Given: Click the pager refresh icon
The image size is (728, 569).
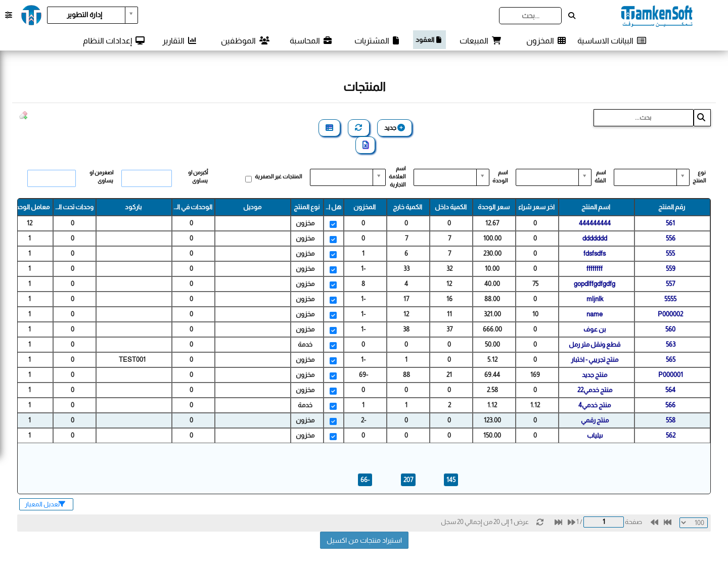Looking at the screenshot, I should tap(540, 523).
